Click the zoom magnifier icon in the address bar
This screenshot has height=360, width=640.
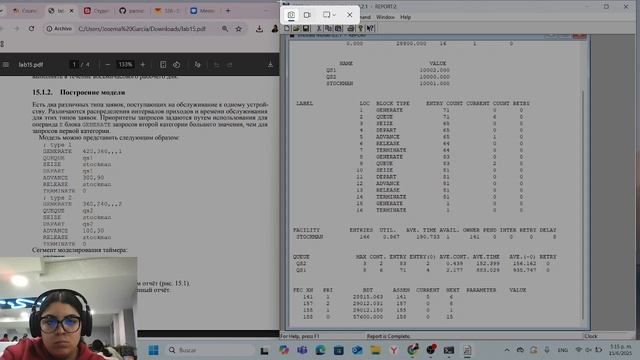225,29
